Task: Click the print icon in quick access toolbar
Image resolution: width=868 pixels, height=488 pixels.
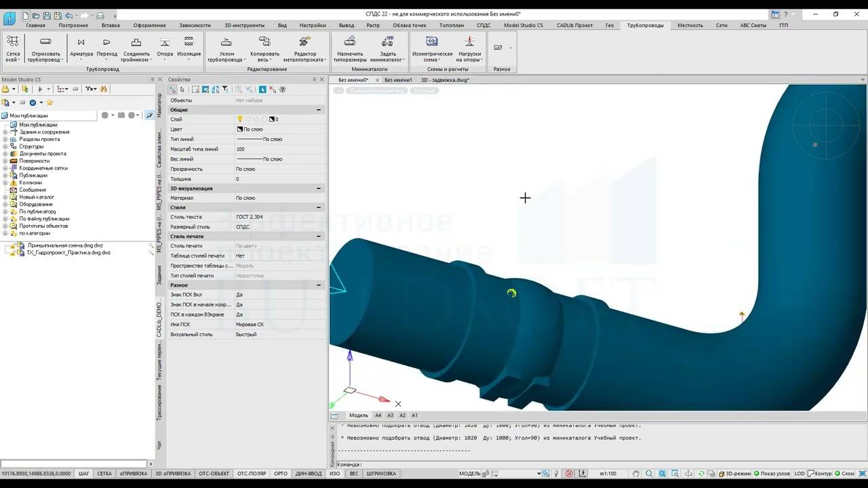Action: 100,15
